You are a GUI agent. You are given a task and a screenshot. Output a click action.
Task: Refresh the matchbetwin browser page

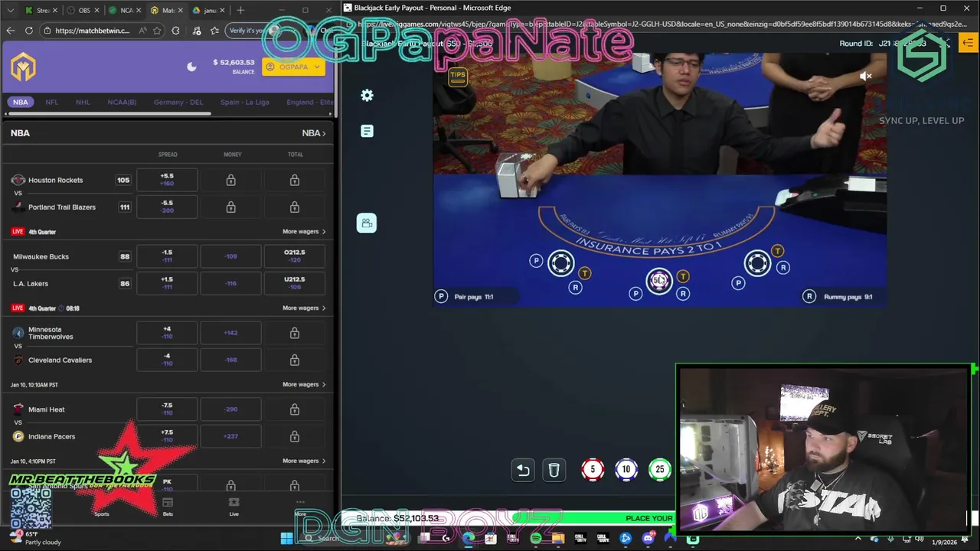tap(28, 31)
